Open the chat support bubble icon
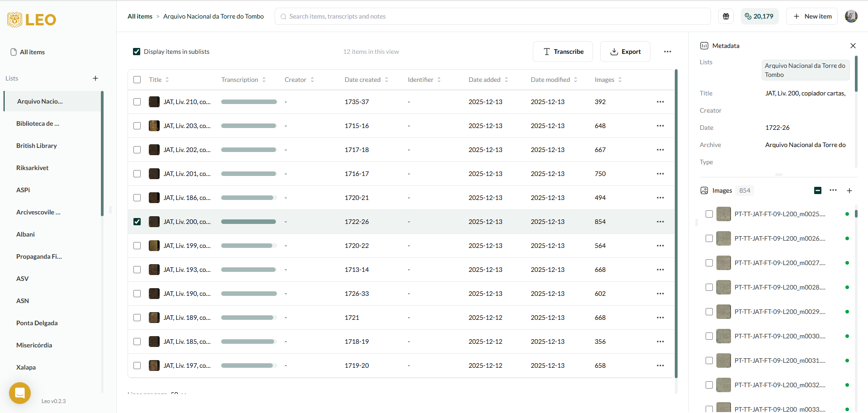This screenshot has height=413, width=868. click(20, 393)
